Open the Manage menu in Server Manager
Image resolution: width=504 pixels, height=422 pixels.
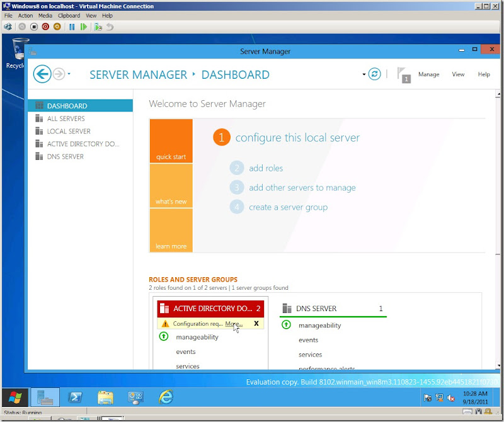pos(428,74)
